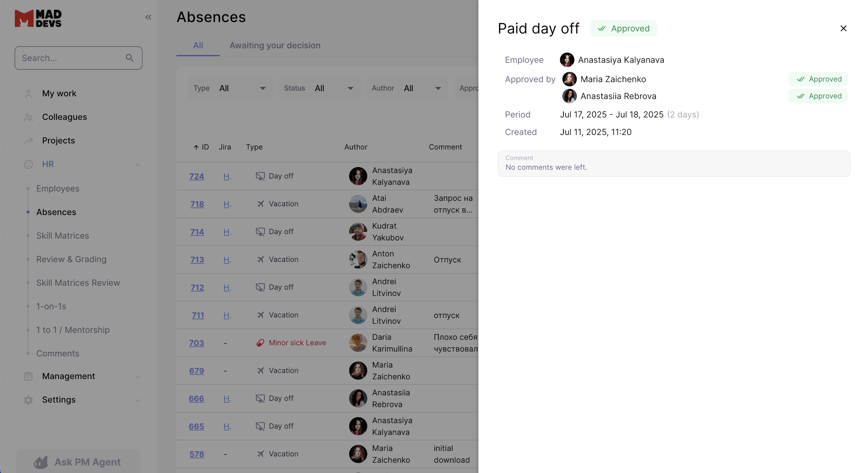This screenshot has height=473, width=868.
Task: Click the Vacation plane icon in row 718
Action: [260, 204]
